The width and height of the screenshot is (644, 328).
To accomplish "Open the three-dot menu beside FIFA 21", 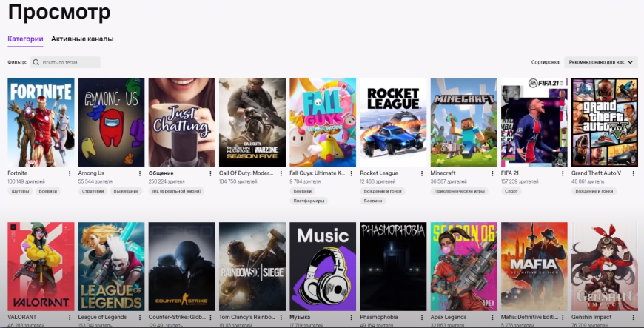I will (563, 173).
